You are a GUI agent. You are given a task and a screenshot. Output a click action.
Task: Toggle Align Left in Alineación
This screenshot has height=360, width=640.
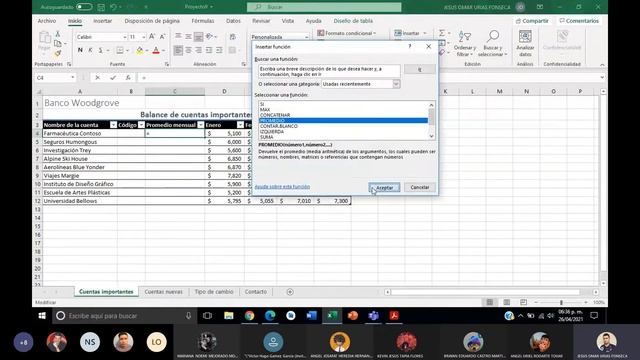pos(178,50)
